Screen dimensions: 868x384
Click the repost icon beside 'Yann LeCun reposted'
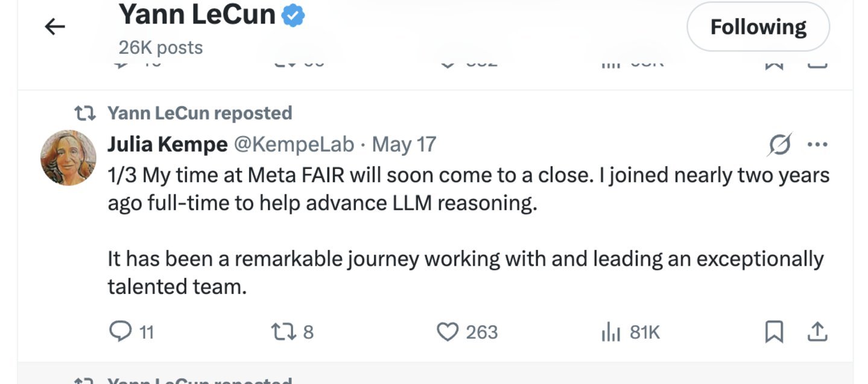click(83, 113)
